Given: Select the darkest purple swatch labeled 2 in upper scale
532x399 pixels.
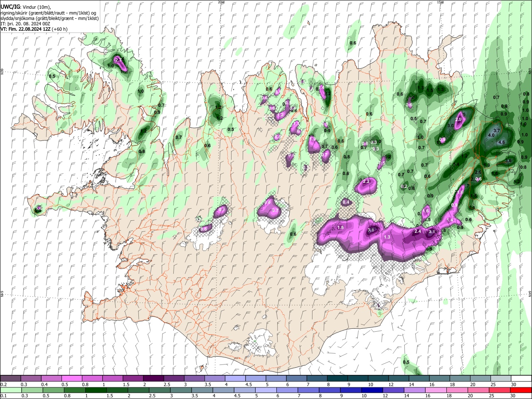Looking at the screenshot, I should tap(153, 378).
